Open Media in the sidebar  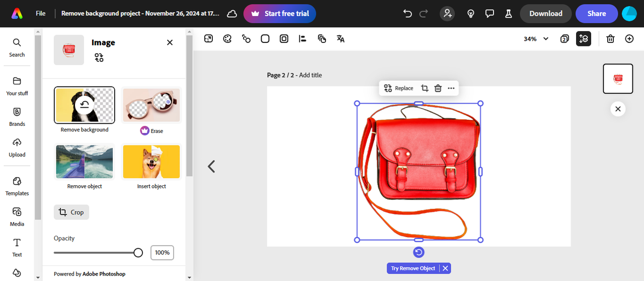17,217
